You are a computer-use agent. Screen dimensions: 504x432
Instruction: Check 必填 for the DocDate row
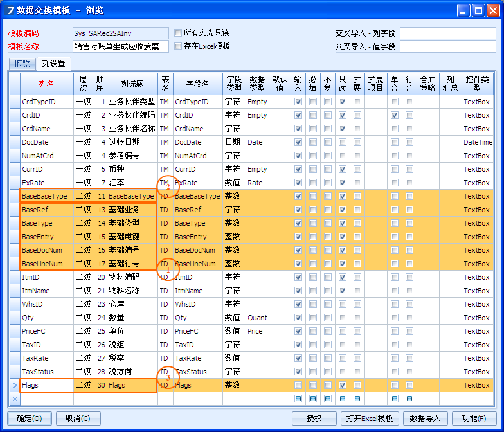tap(312, 142)
